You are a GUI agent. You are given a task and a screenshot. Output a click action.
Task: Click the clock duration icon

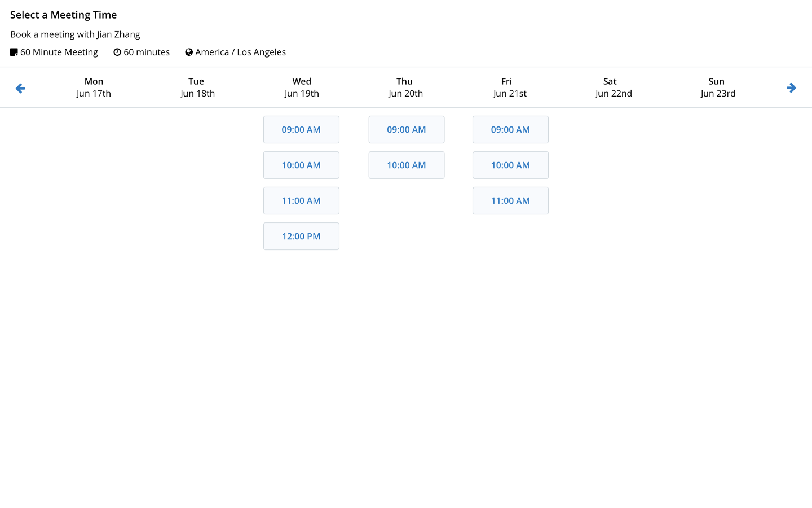click(x=117, y=52)
